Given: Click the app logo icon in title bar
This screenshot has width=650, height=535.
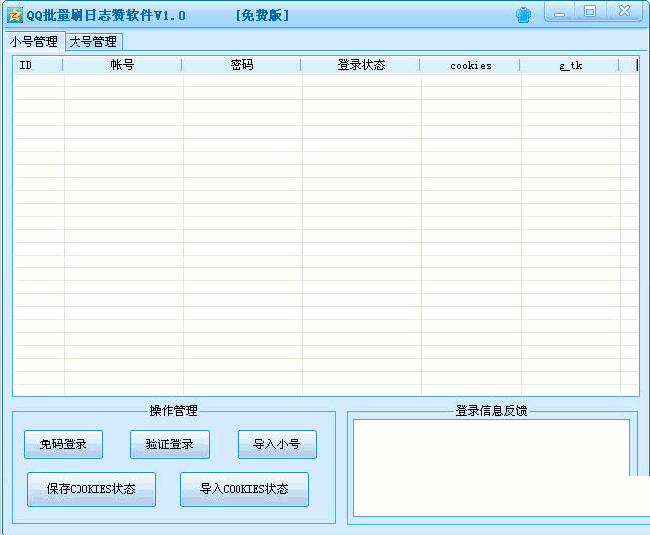Looking at the screenshot, I should point(15,15).
